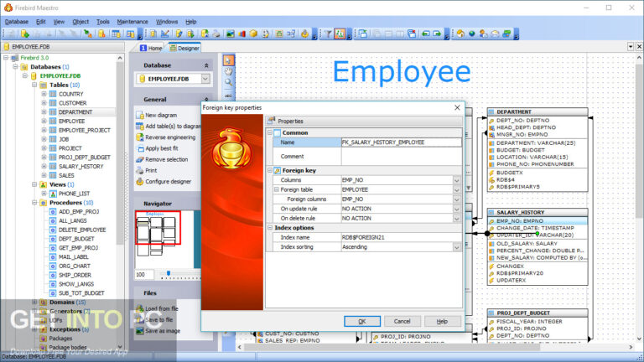Open the Database menu

[17, 22]
